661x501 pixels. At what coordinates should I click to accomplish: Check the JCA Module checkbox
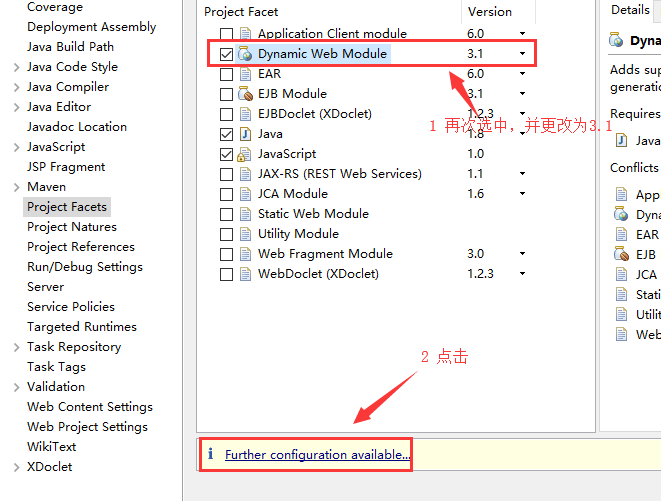tap(226, 194)
